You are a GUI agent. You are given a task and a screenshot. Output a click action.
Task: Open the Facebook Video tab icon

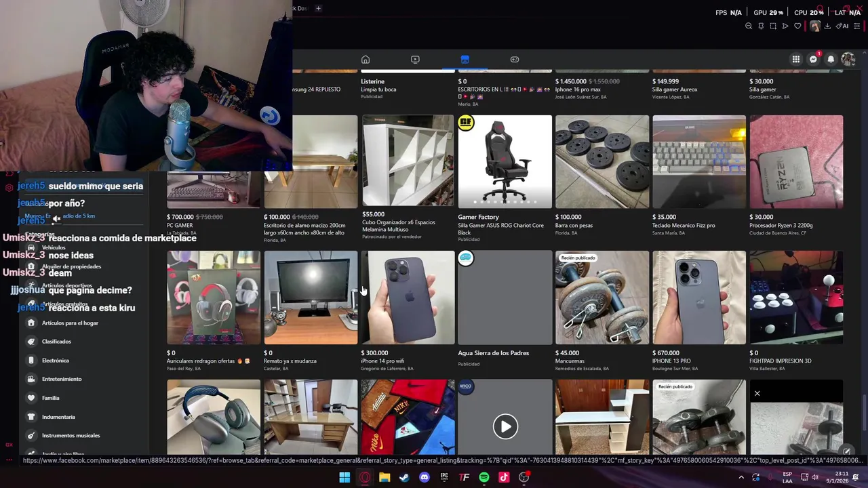tap(415, 60)
